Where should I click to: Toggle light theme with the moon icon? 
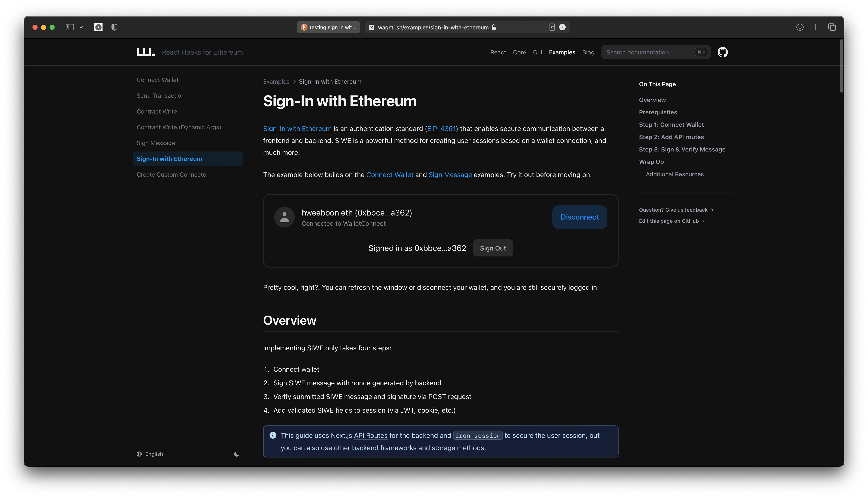click(x=236, y=454)
